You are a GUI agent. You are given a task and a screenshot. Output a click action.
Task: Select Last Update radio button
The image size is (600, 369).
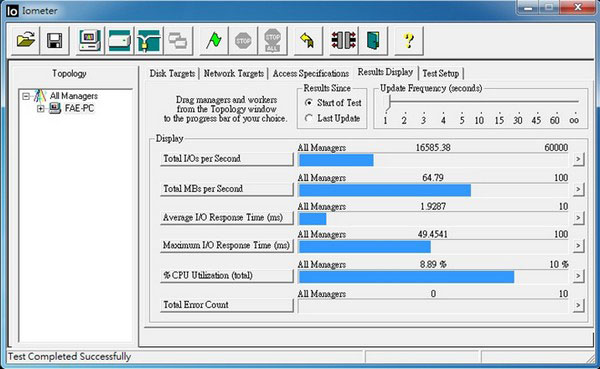(308, 118)
